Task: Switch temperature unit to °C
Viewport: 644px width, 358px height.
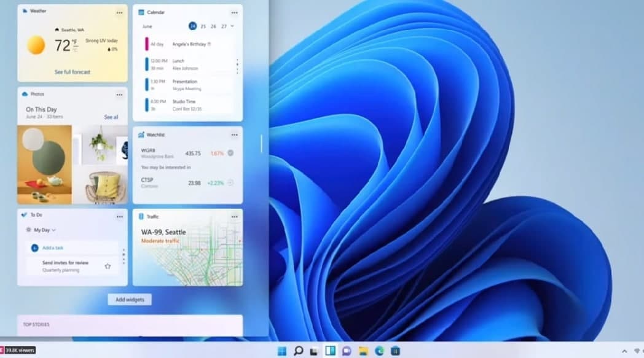Action: (76, 49)
